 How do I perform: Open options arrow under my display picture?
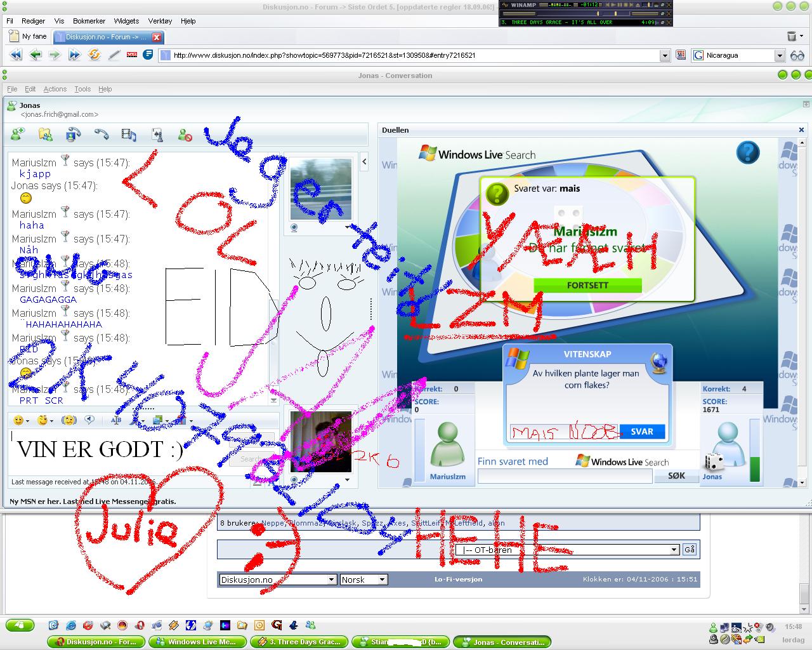click(347, 480)
